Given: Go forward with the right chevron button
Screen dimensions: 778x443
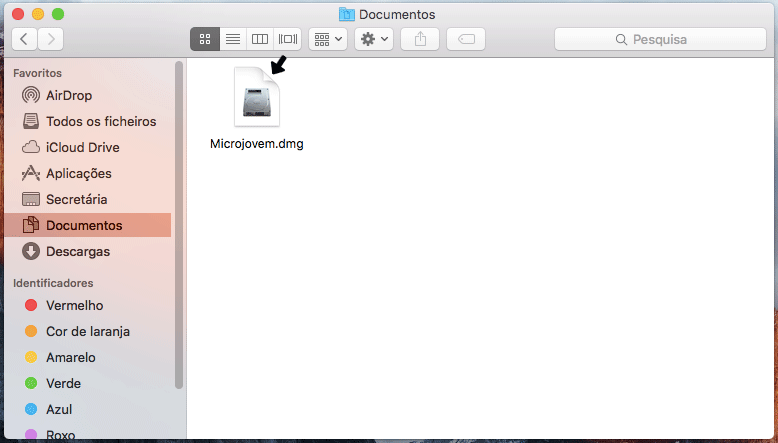Looking at the screenshot, I should [x=51, y=39].
